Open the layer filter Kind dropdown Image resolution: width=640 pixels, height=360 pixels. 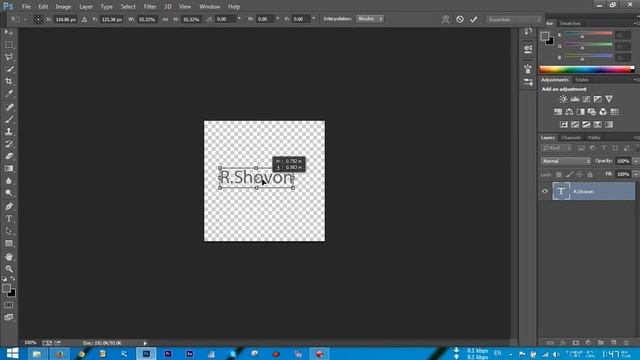click(556, 148)
